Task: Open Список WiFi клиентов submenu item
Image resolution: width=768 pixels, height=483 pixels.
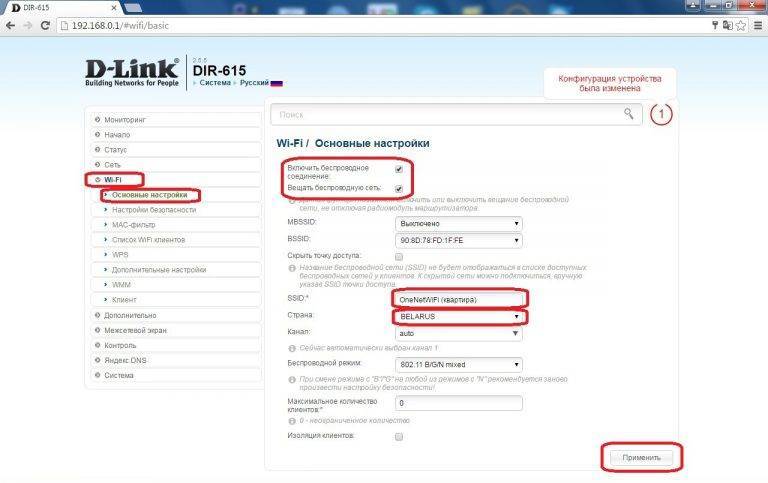Action: (x=175, y=240)
